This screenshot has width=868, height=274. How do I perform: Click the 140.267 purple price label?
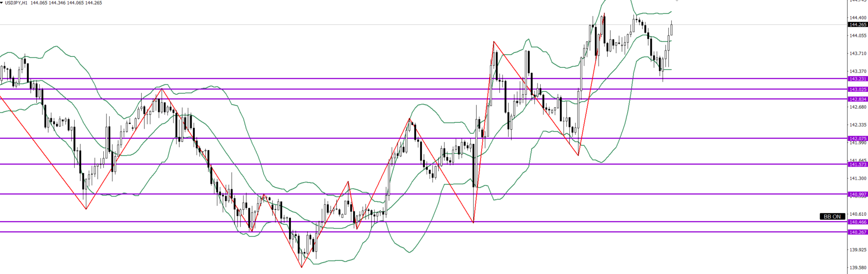click(858, 232)
